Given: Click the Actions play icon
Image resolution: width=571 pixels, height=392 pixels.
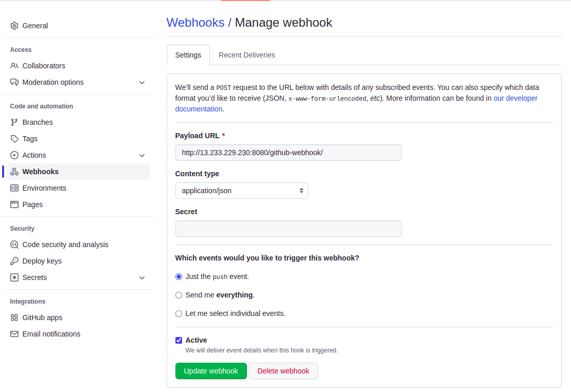Looking at the screenshot, I should 14,155.
